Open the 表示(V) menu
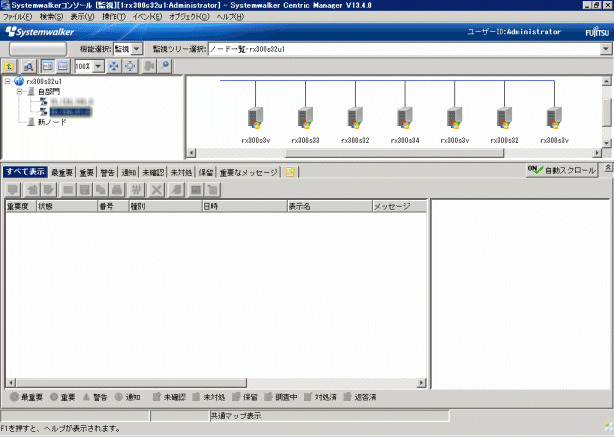Screen dimensions: 614x437 [x=82, y=17]
